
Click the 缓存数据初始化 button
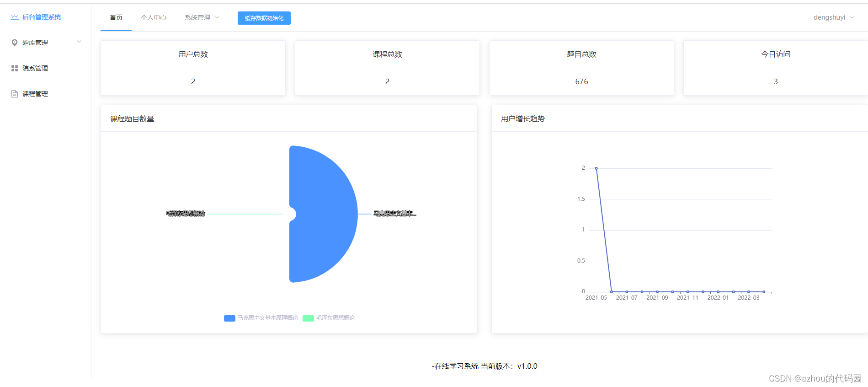pyautogui.click(x=264, y=18)
